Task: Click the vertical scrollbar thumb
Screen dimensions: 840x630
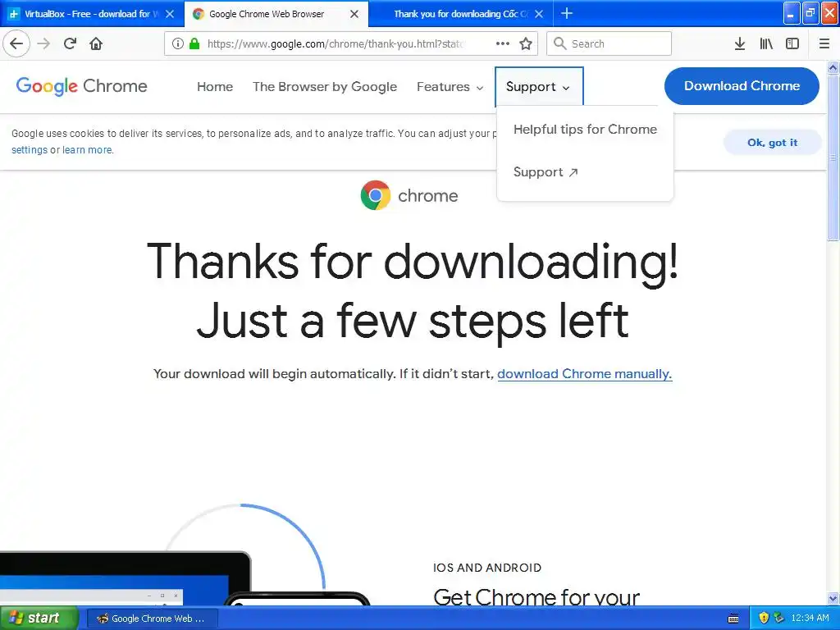Action: 833,157
